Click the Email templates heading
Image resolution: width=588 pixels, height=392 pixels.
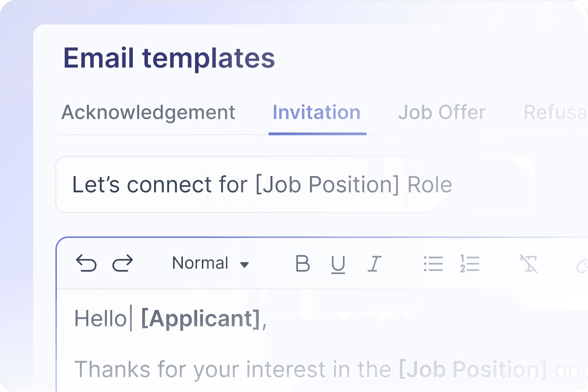click(x=170, y=58)
